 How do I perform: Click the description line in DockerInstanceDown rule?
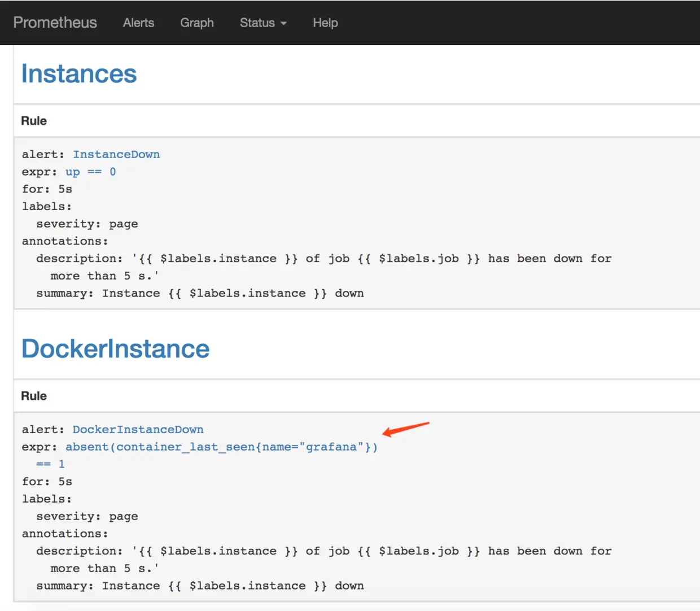coord(323,551)
